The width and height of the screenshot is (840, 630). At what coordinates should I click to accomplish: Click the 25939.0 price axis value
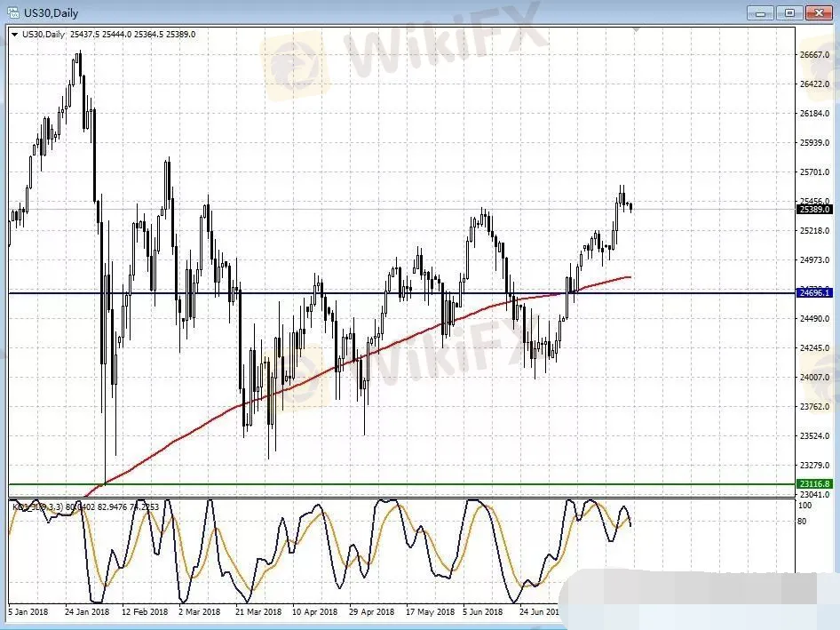point(814,143)
